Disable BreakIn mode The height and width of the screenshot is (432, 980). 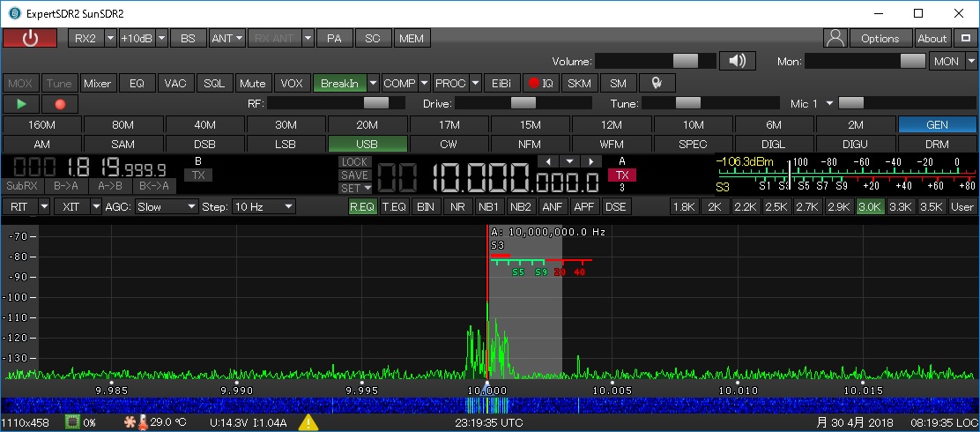339,83
